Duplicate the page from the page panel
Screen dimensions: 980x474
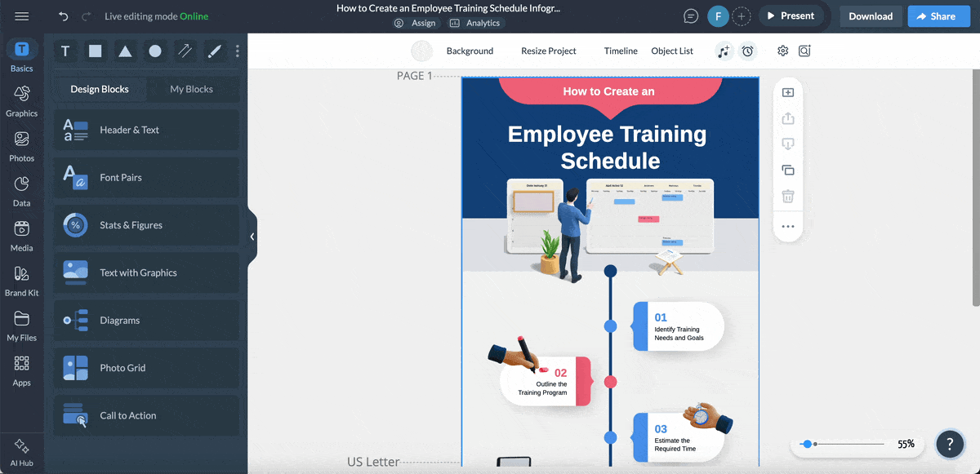[787, 170]
